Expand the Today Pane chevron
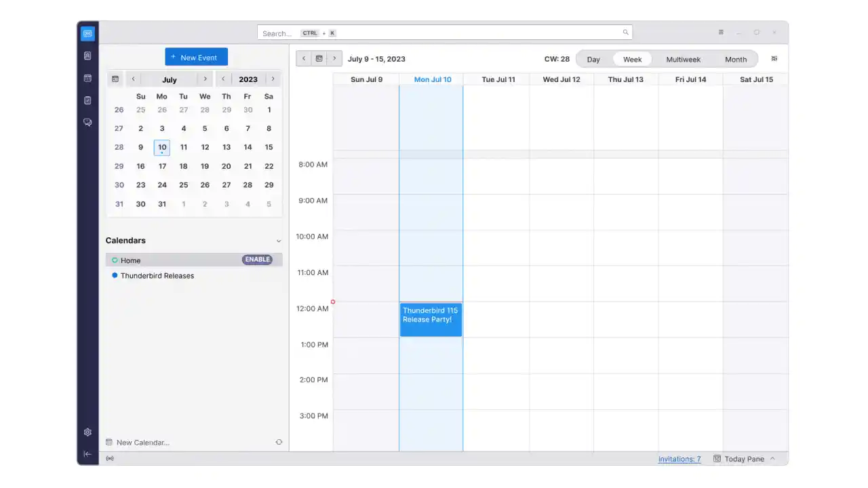The height and width of the screenshot is (488, 868). pyautogui.click(x=772, y=459)
